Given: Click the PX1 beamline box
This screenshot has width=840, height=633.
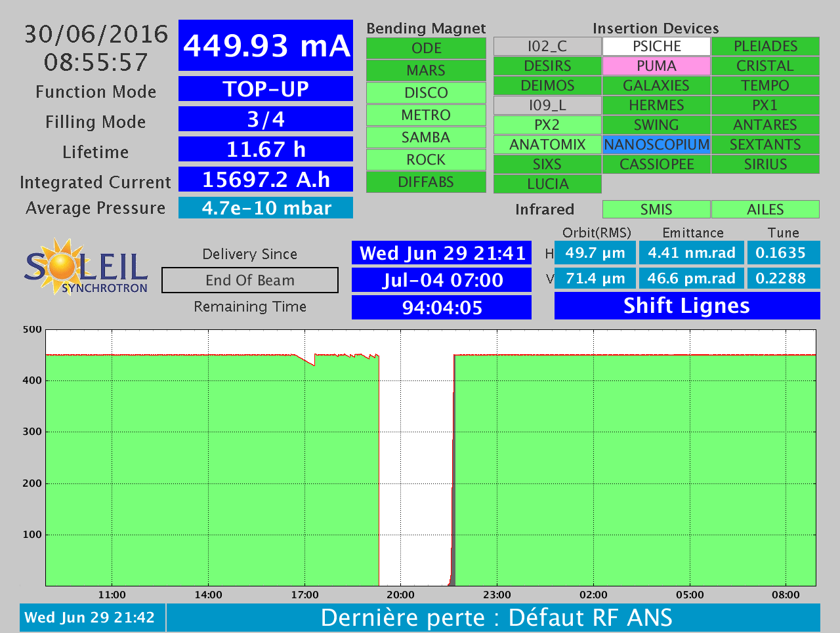Looking at the screenshot, I should [765, 105].
